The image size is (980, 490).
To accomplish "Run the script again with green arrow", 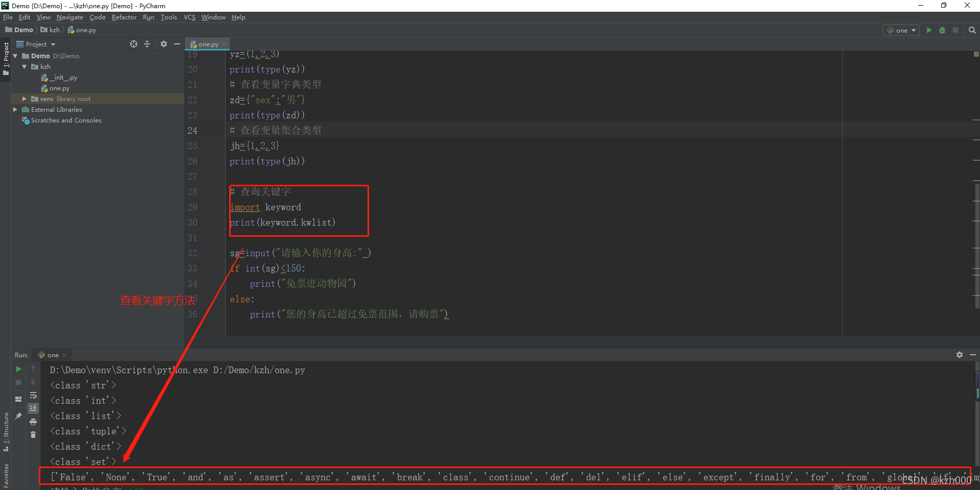I will pos(929,30).
